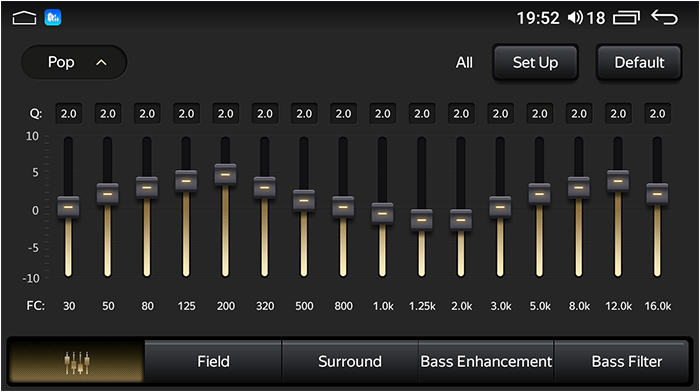This screenshot has height=392, width=700.
Task: Click the Default button
Action: 639,63
